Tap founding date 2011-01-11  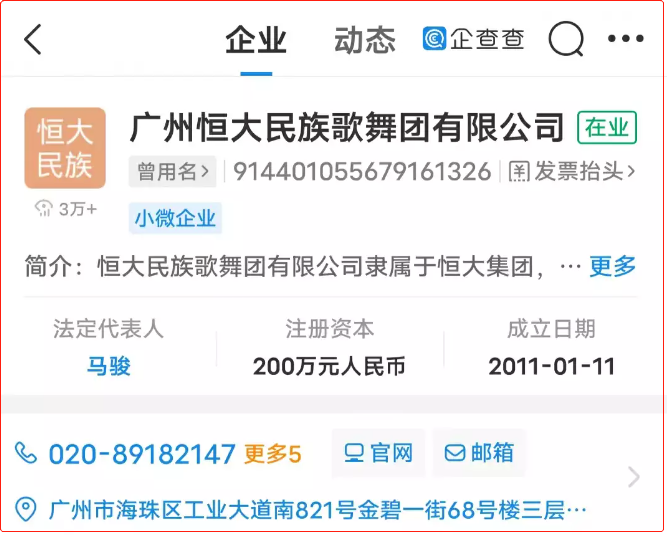coord(552,366)
